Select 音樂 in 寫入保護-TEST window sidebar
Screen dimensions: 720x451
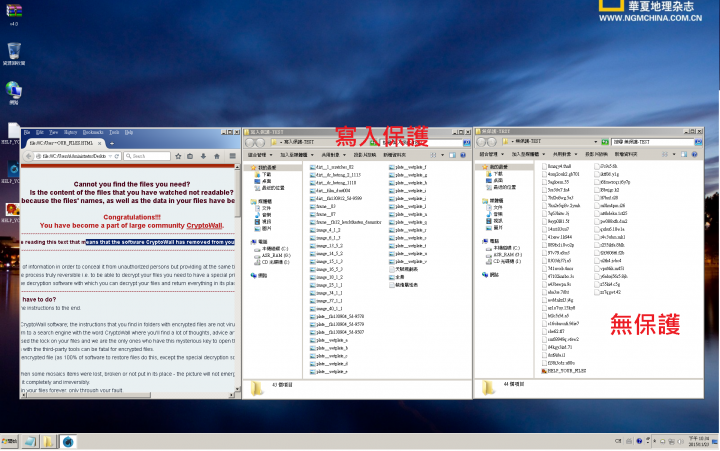pos(263,215)
